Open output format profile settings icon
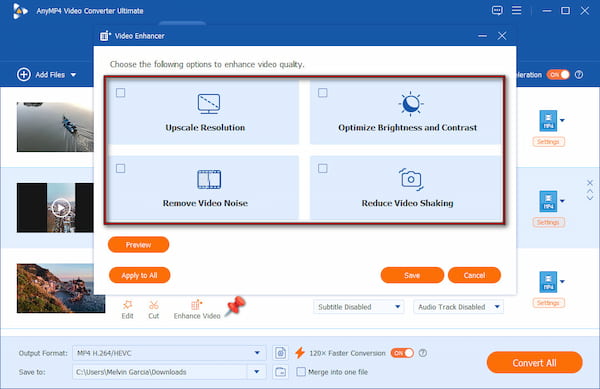The image size is (600, 389). pos(280,353)
